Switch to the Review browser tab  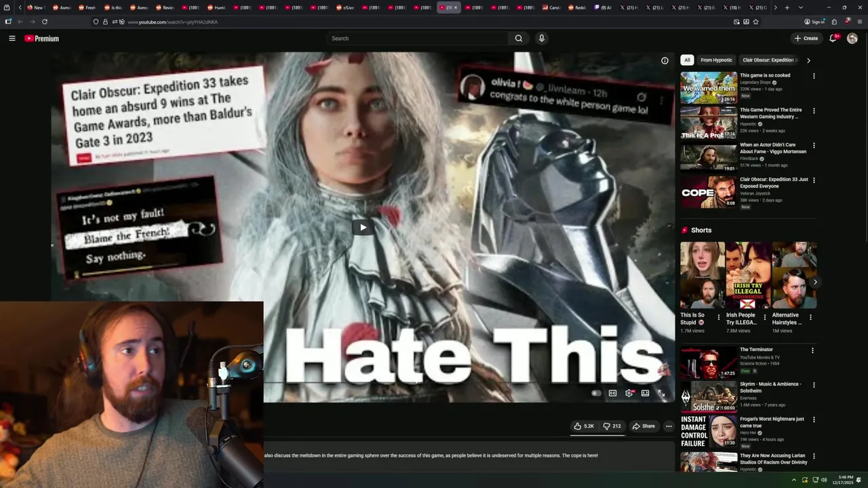pyautogui.click(x=165, y=7)
